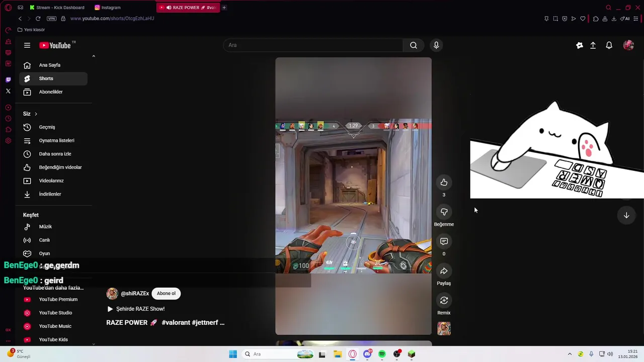Subscribe with Abone ol button
The image size is (644, 362).
(166, 294)
